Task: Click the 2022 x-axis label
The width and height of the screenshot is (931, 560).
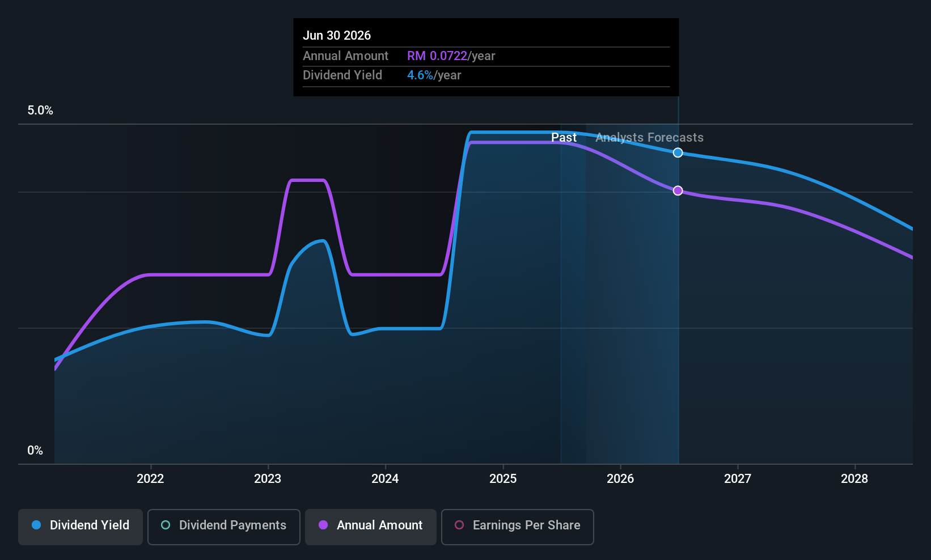Action: [x=150, y=479]
